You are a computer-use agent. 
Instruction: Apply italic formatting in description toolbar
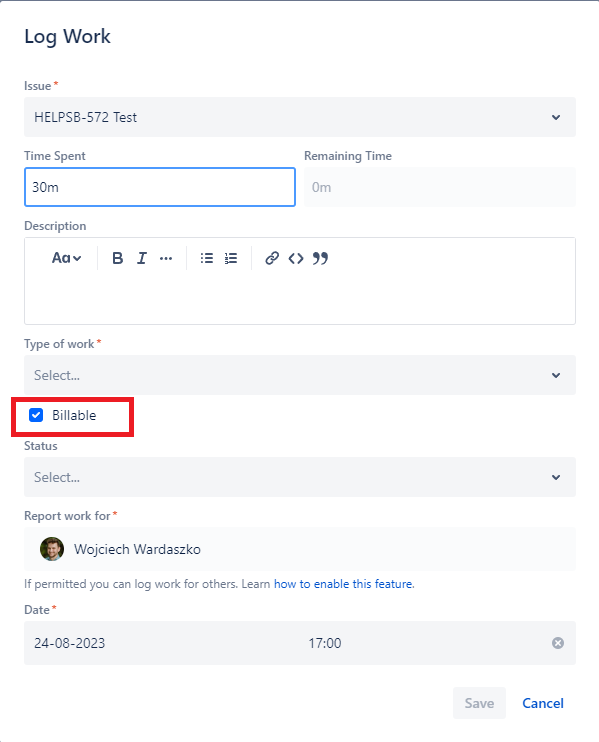pos(141,258)
